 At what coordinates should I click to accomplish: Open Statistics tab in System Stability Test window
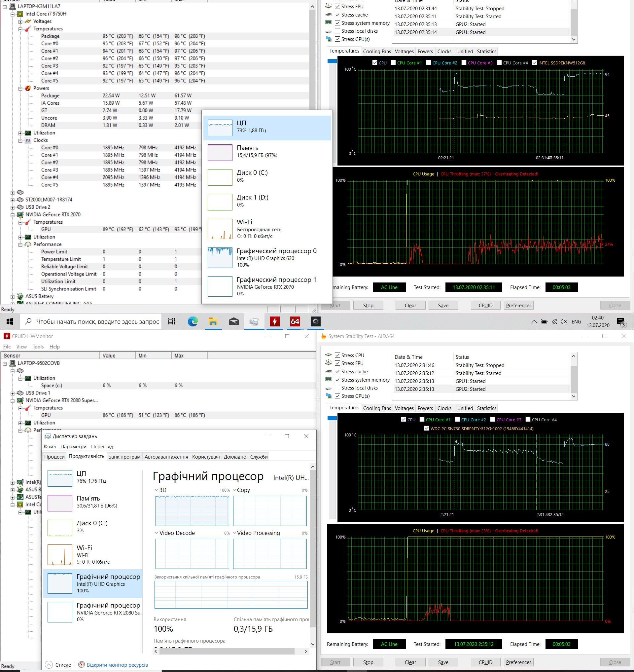tap(486, 408)
